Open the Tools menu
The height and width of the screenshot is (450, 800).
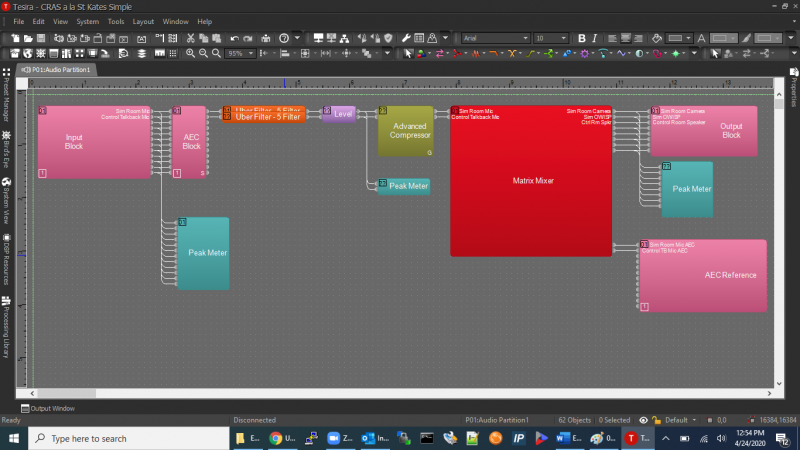(116, 21)
